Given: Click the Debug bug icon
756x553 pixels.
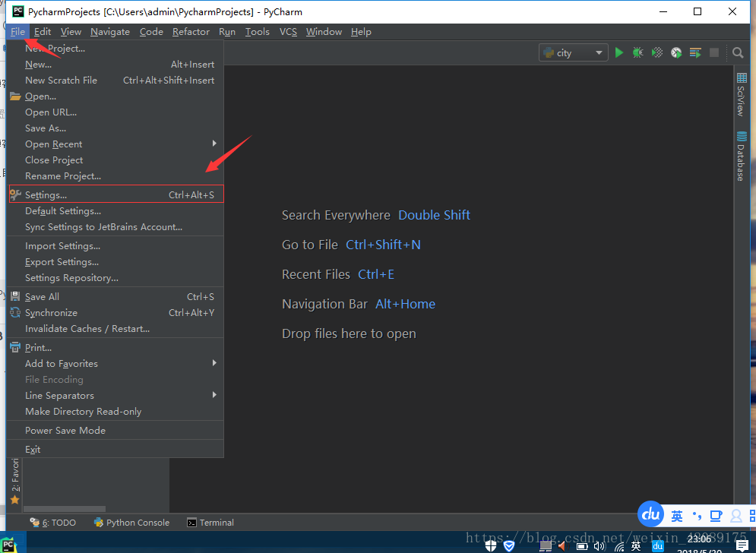Looking at the screenshot, I should [638, 52].
